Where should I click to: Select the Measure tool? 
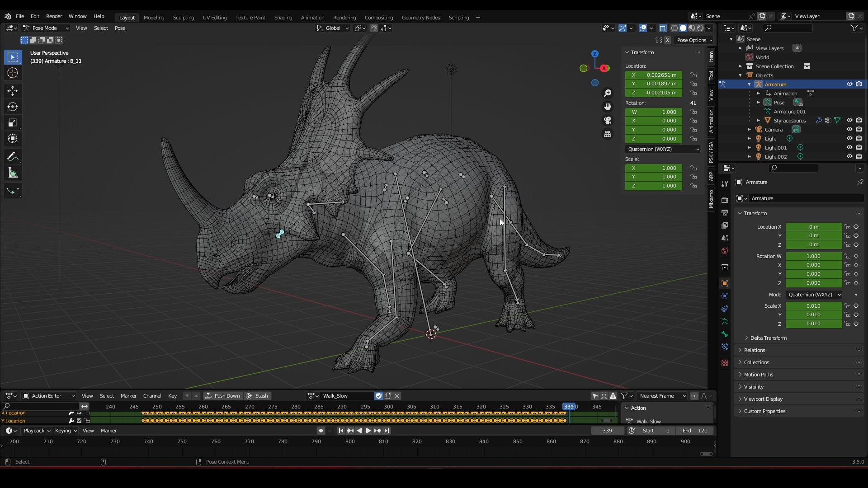coord(13,173)
